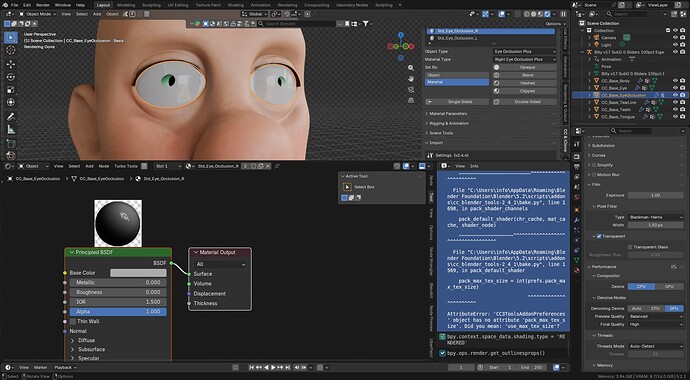This screenshot has width=690, height=380.
Task: Open the Object Type dropdown showing Eye Occlusion Plus
Action: (x=525, y=51)
